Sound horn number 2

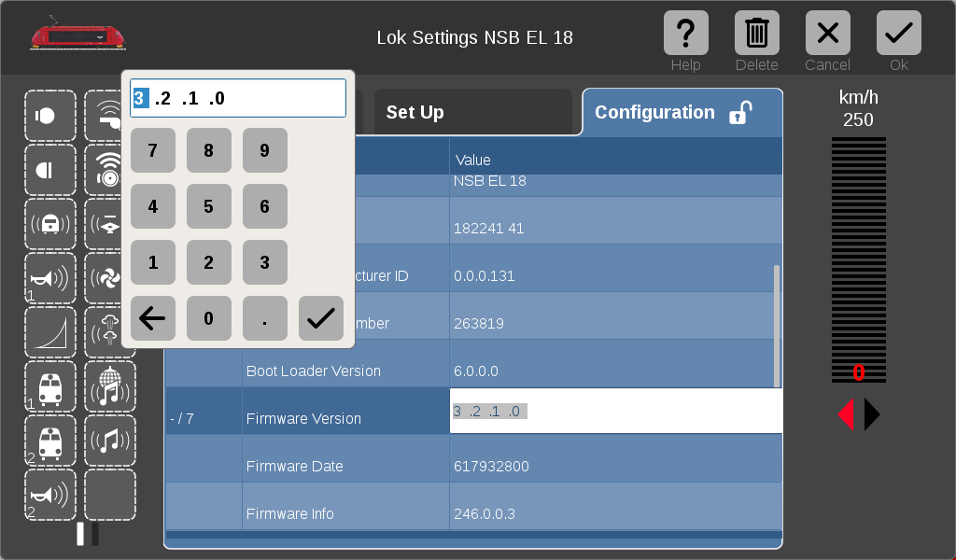coord(50,495)
